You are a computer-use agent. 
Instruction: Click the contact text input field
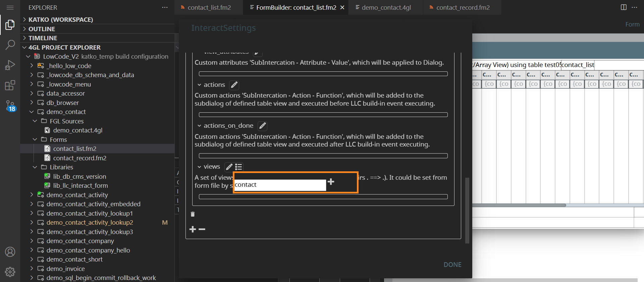pyautogui.click(x=280, y=185)
